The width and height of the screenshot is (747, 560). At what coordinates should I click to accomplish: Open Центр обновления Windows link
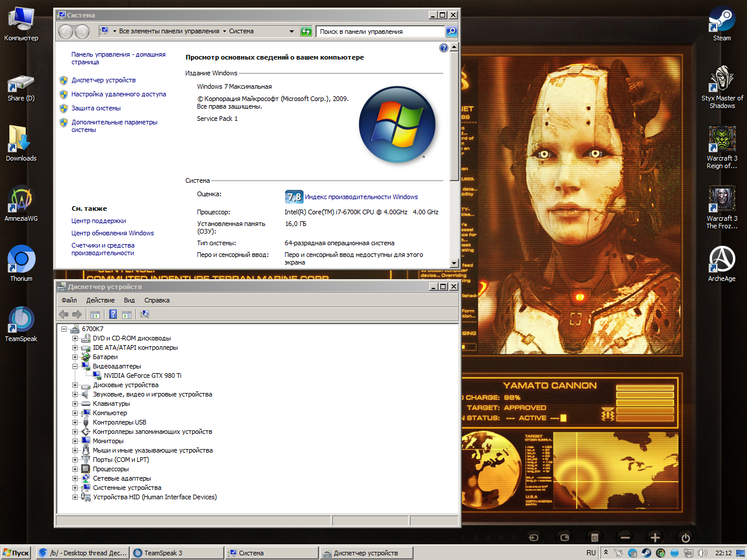coord(113,233)
